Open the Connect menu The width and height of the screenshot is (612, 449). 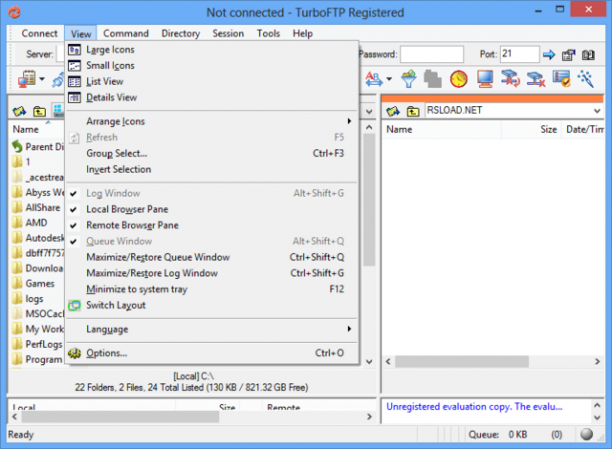[39, 34]
